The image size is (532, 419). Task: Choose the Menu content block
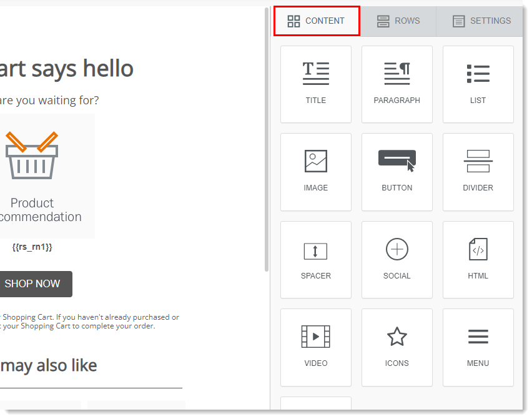tap(478, 347)
